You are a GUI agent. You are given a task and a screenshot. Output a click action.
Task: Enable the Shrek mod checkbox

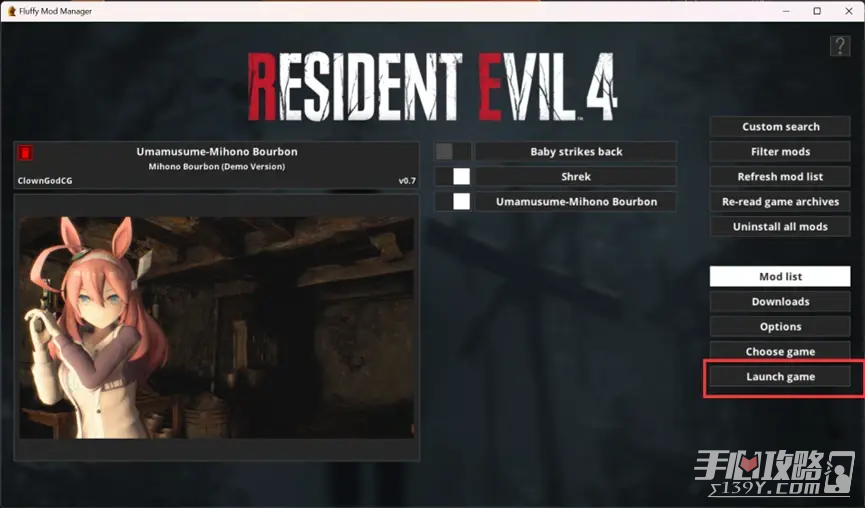(453, 177)
